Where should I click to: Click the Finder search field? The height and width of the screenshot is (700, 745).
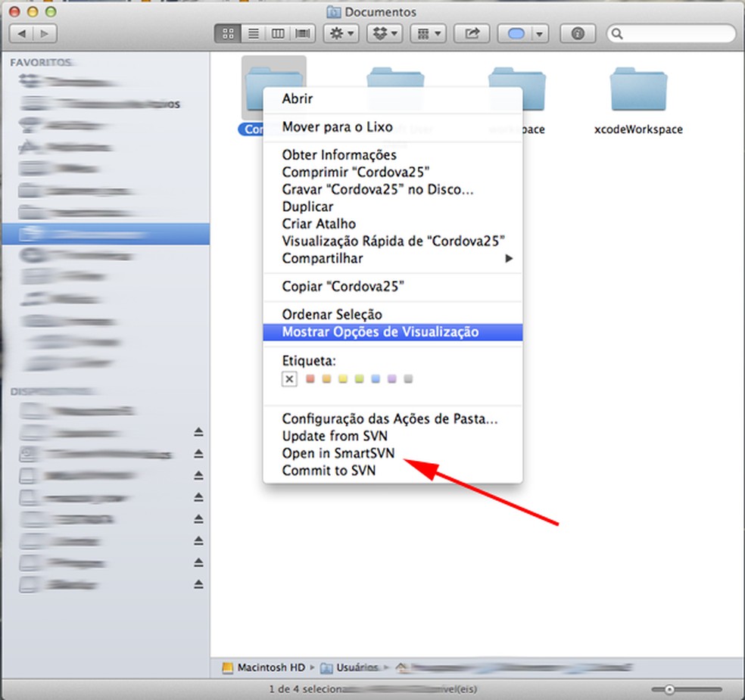[671, 34]
